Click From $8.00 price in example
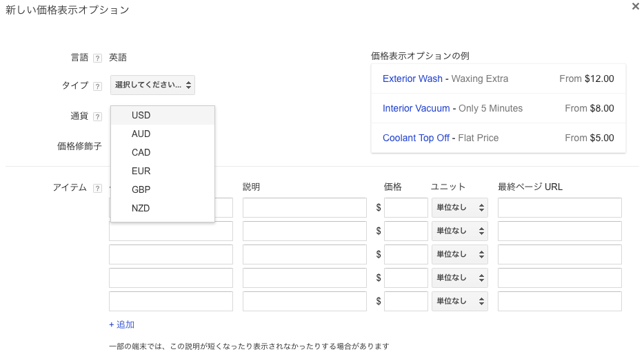Image resolution: width=644 pixels, height=354 pixels. coord(590,108)
